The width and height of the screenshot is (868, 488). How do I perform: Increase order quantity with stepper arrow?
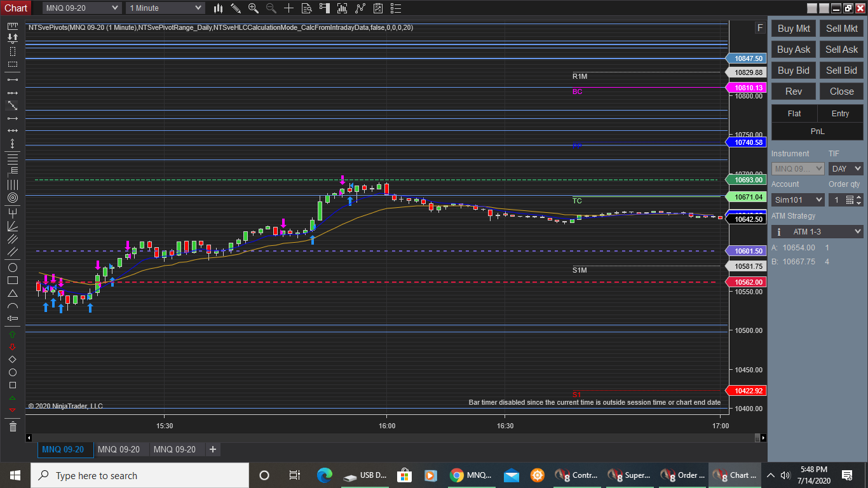858,197
